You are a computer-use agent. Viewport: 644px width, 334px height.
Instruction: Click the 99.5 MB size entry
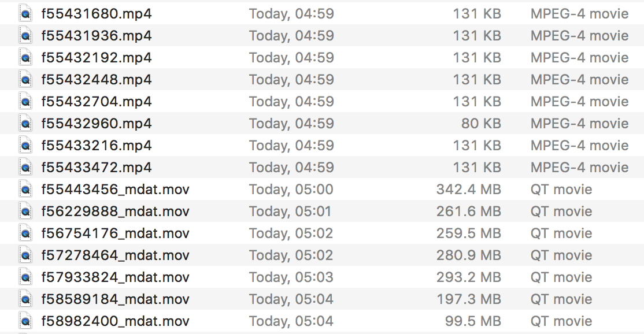[x=472, y=321]
